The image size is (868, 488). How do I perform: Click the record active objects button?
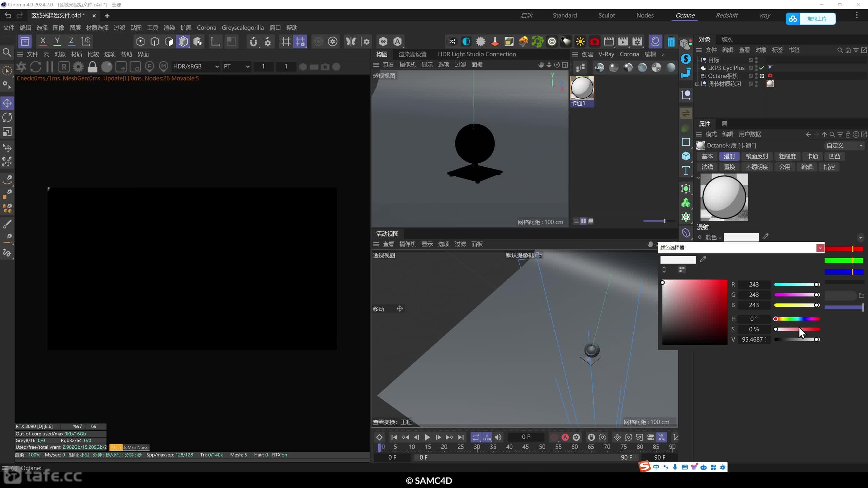click(x=554, y=437)
